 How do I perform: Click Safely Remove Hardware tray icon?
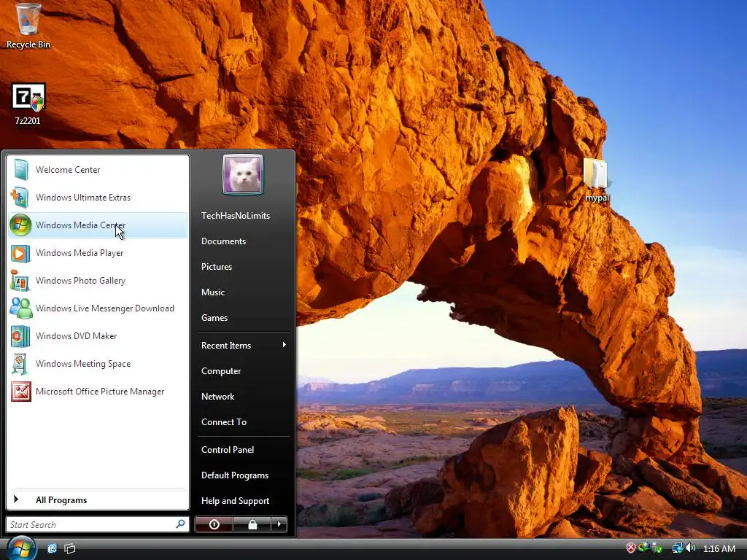point(658,548)
